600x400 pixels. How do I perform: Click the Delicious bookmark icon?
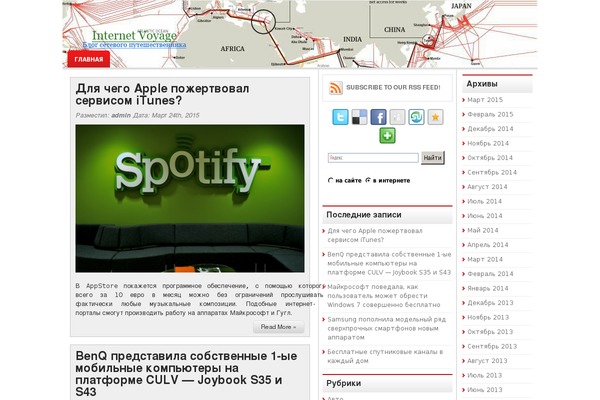click(359, 117)
